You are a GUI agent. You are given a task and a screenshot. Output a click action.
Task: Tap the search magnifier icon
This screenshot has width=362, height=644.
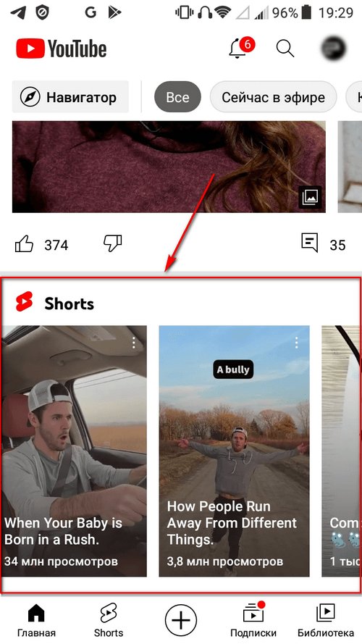point(285,49)
